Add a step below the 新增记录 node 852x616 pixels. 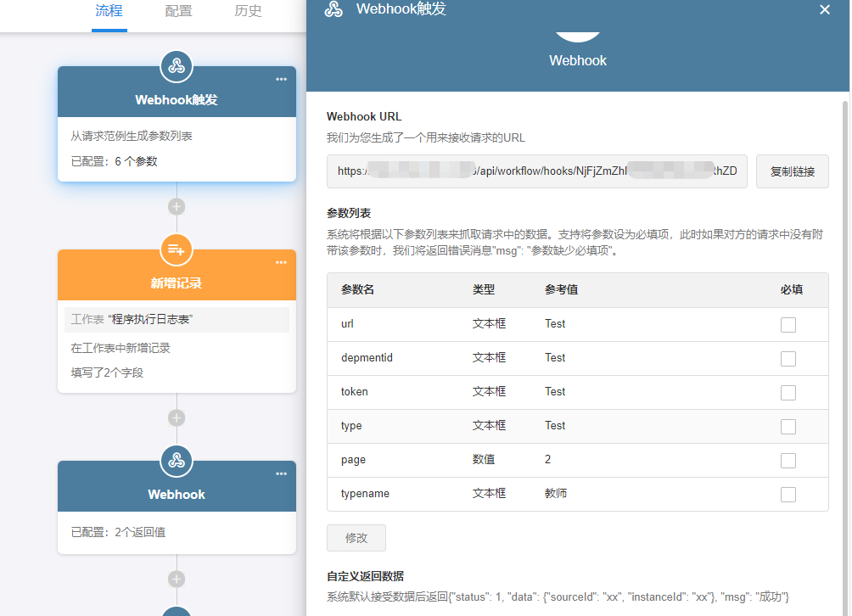click(x=177, y=417)
